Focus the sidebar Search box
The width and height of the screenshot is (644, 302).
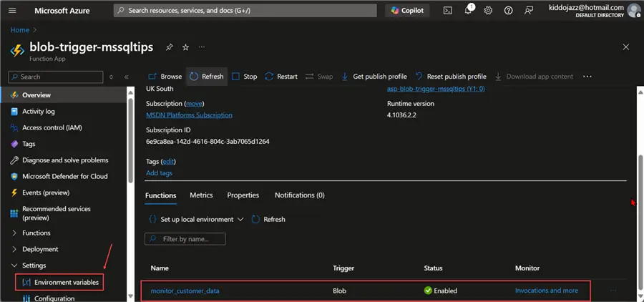click(x=55, y=77)
